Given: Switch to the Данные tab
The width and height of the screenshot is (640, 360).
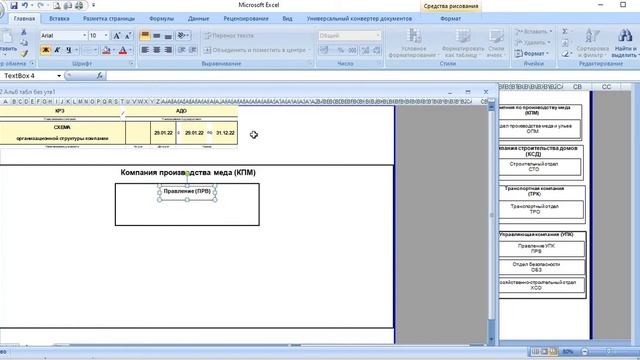Looking at the screenshot, I should coord(198,18).
